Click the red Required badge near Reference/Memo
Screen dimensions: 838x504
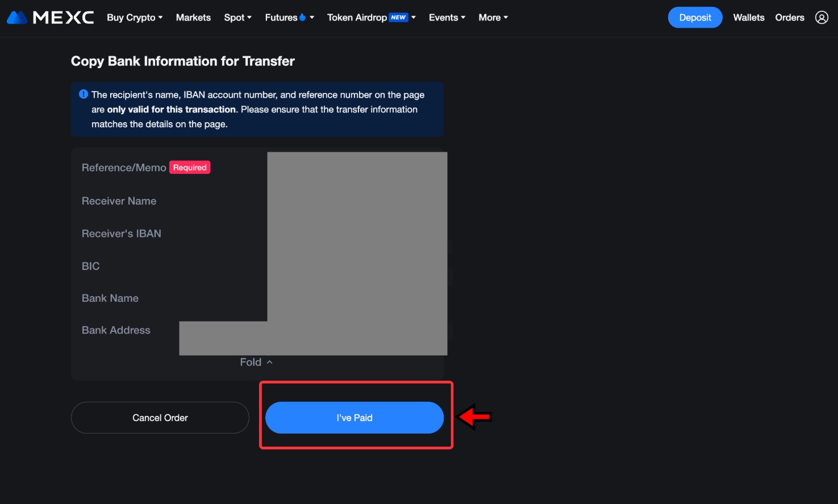(190, 167)
